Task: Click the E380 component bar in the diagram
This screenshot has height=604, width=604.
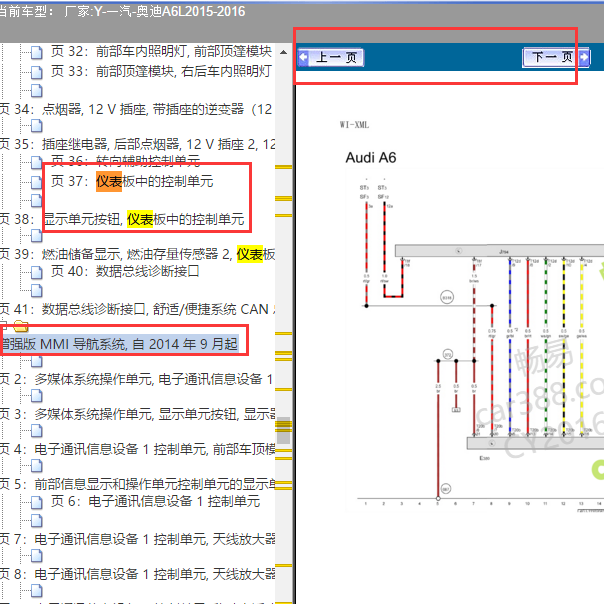Action: tap(535, 443)
